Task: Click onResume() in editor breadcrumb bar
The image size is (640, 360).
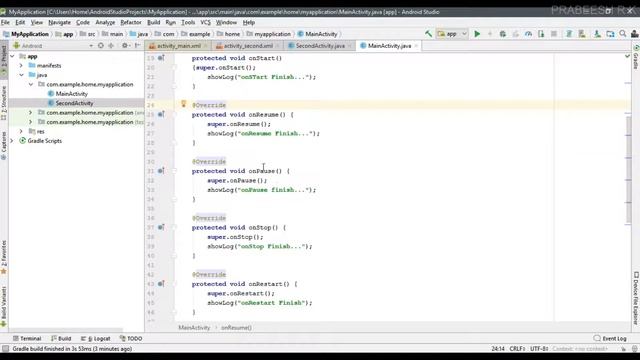Action: point(236,327)
